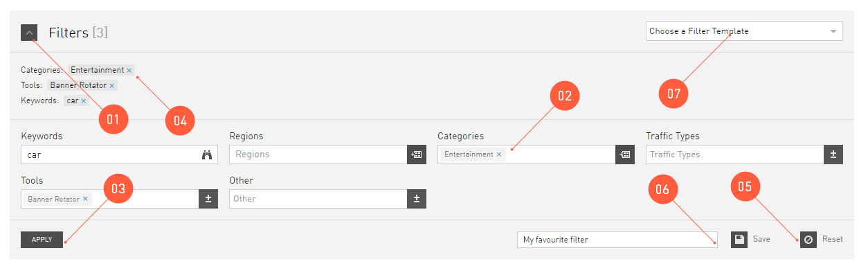Collapse the Filters panel with chevron button

click(29, 33)
